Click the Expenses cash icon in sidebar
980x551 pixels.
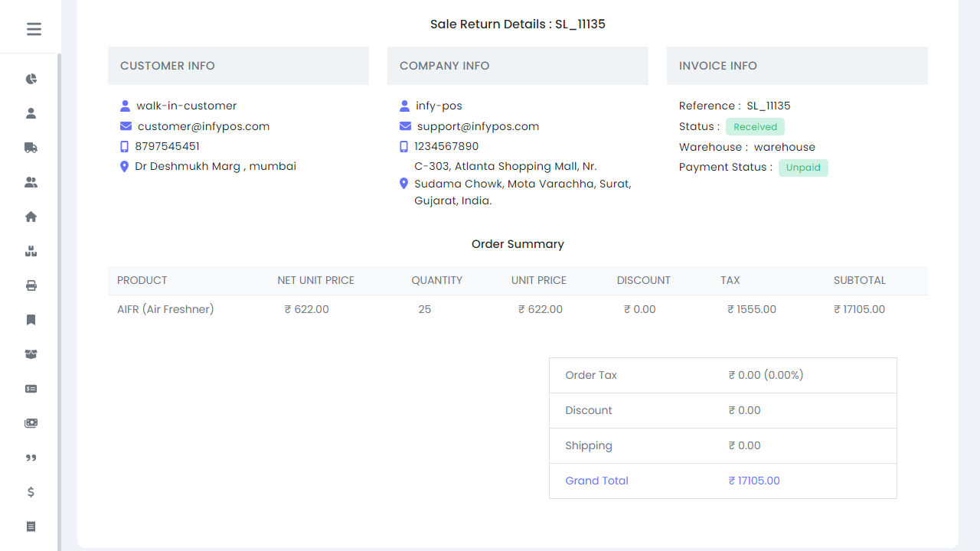(31, 423)
